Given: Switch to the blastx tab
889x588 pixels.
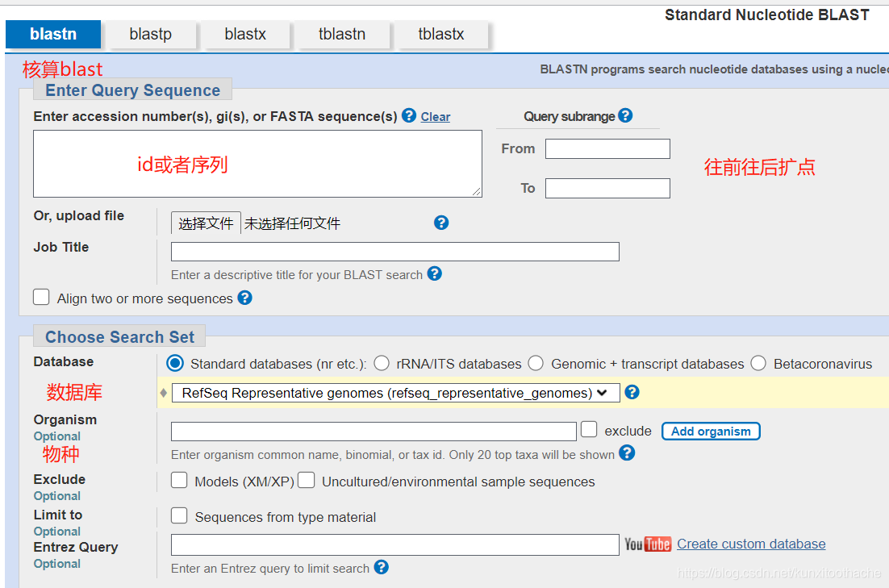Looking at the screenshot, I should [x=245, y=34].
